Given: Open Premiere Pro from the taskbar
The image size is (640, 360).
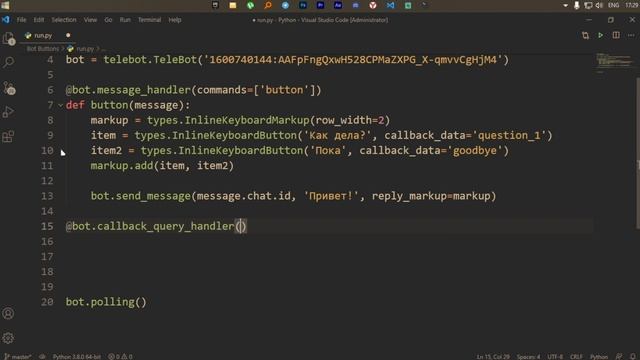Looking at the screenshot, I should pyautogui.click(x=320, y=5).
